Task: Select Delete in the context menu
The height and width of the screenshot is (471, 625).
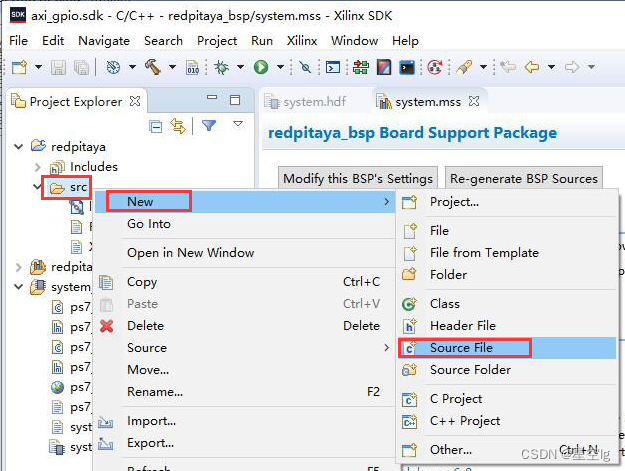Action: click(x=245, y=326)
